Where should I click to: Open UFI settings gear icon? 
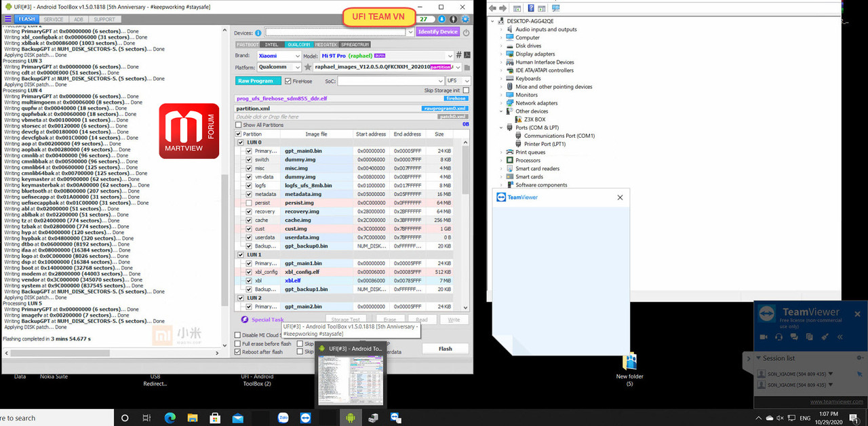pos(465,20)
